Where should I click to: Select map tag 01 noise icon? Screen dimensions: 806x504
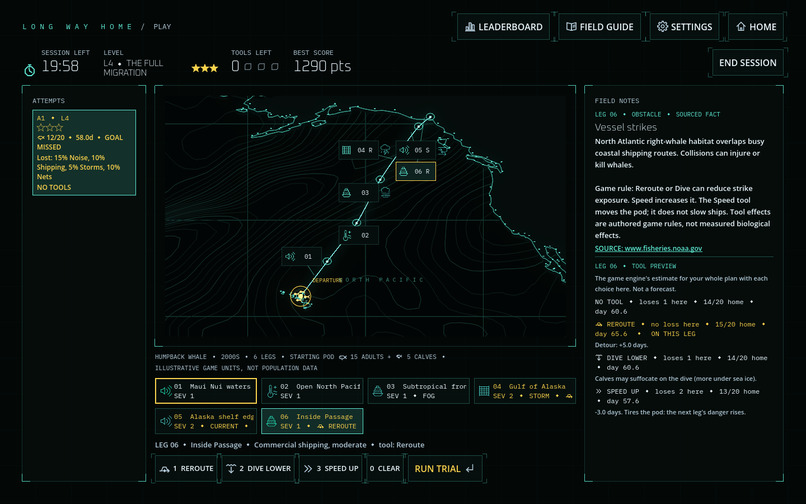pyautogui.click(x=290, y=256)
